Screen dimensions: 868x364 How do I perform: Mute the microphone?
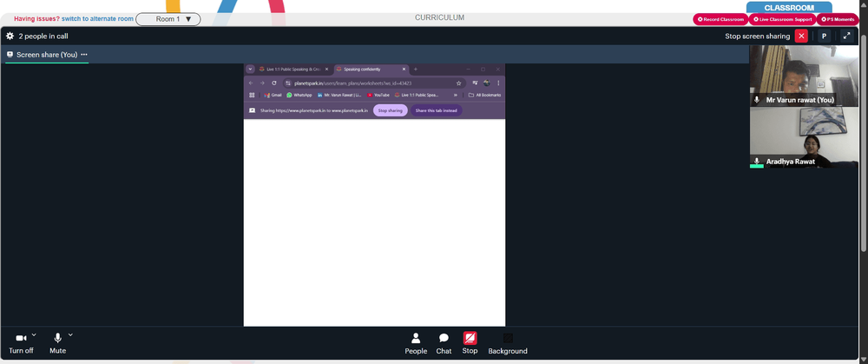(57, 343)
